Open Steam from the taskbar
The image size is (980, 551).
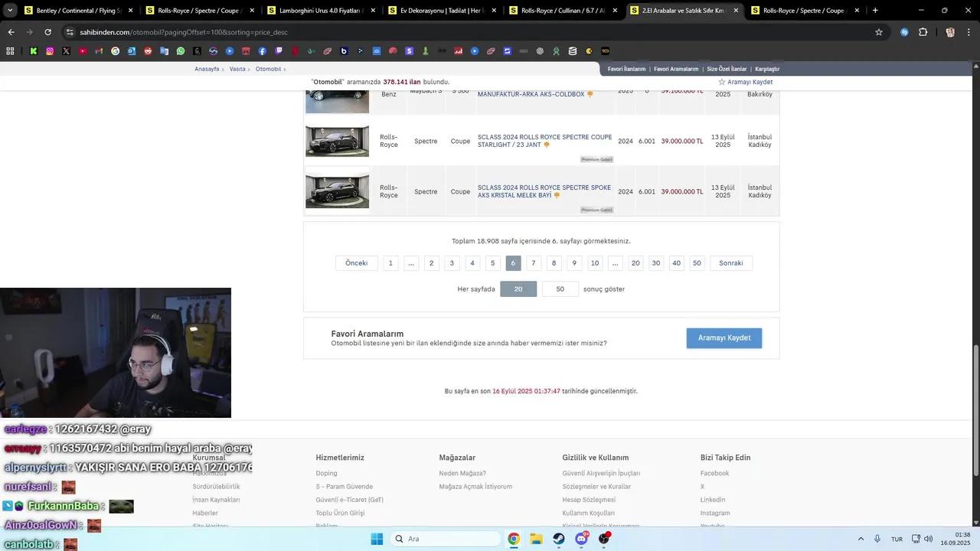tap(559, 539)
